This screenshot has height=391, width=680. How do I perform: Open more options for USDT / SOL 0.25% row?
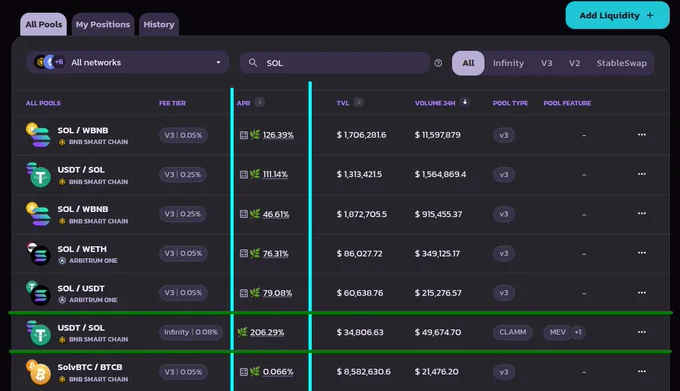642,174
